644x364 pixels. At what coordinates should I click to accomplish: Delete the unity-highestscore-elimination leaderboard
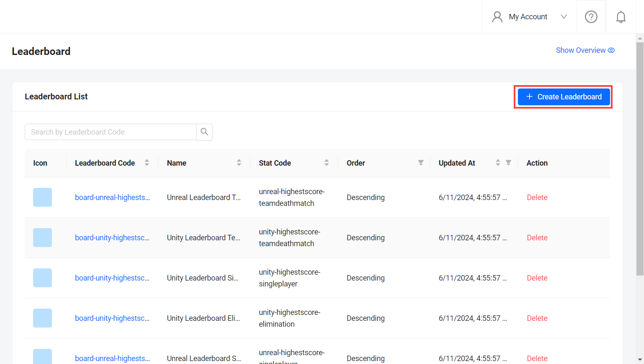(x=537, y=318)
